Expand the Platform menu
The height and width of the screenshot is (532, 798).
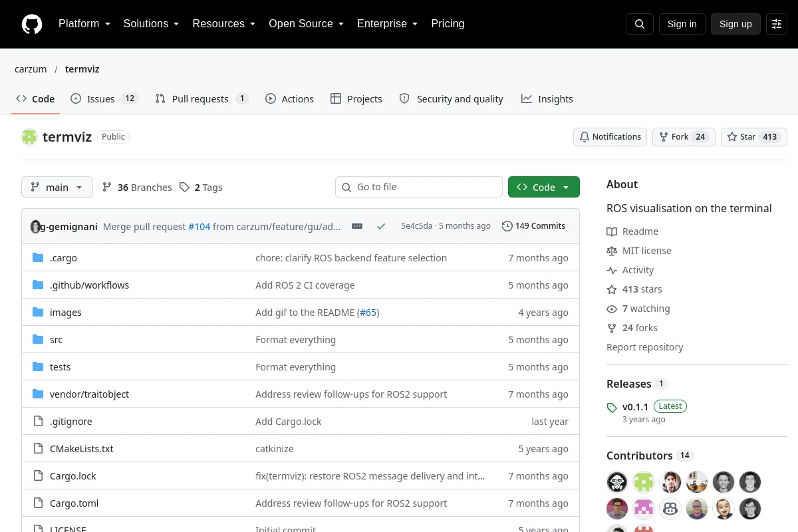[x=84, y=24]
